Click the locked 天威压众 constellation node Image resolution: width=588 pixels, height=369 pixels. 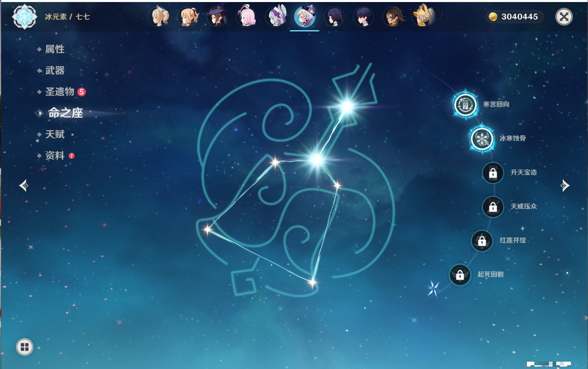coord(493,207)
